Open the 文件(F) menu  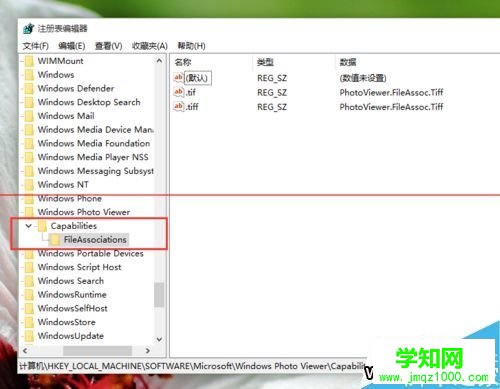point(35,46)
